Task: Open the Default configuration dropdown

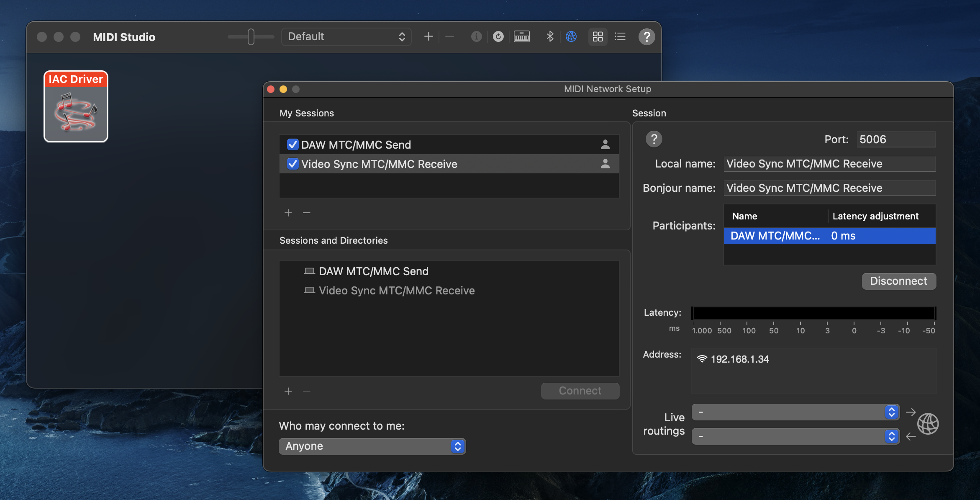Action: coord(346,37)
